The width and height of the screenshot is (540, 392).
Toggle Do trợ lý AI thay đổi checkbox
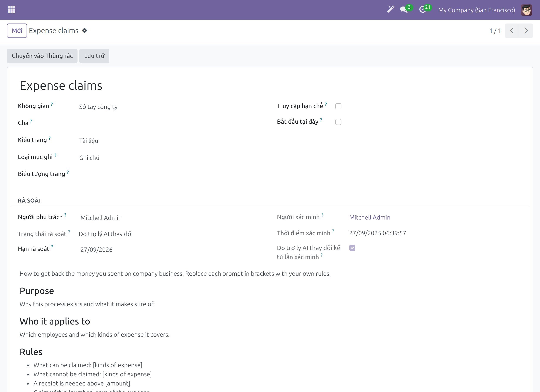click(x=352, y=248)
